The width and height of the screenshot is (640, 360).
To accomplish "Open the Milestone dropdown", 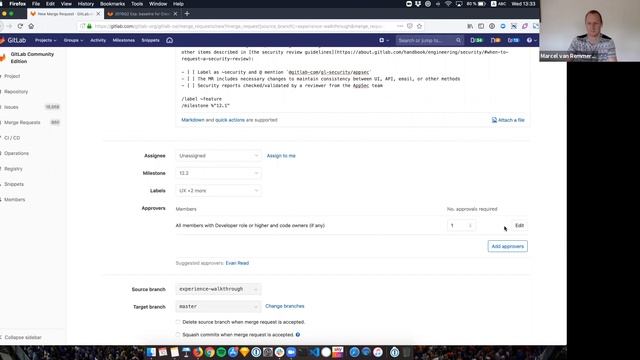I will point(218,173).
